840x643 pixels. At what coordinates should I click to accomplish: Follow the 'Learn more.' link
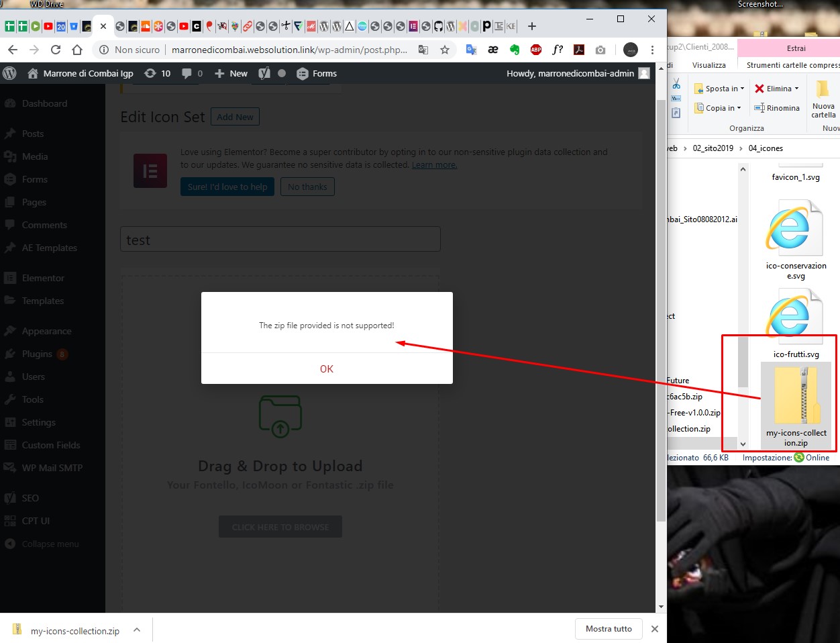[434, 165]
